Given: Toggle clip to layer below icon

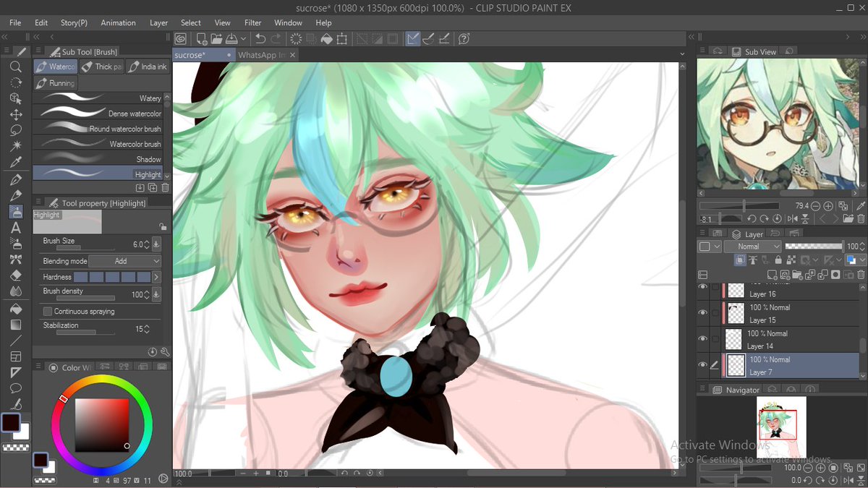Looking at the screenshot, I should click(x=741, y=260).
